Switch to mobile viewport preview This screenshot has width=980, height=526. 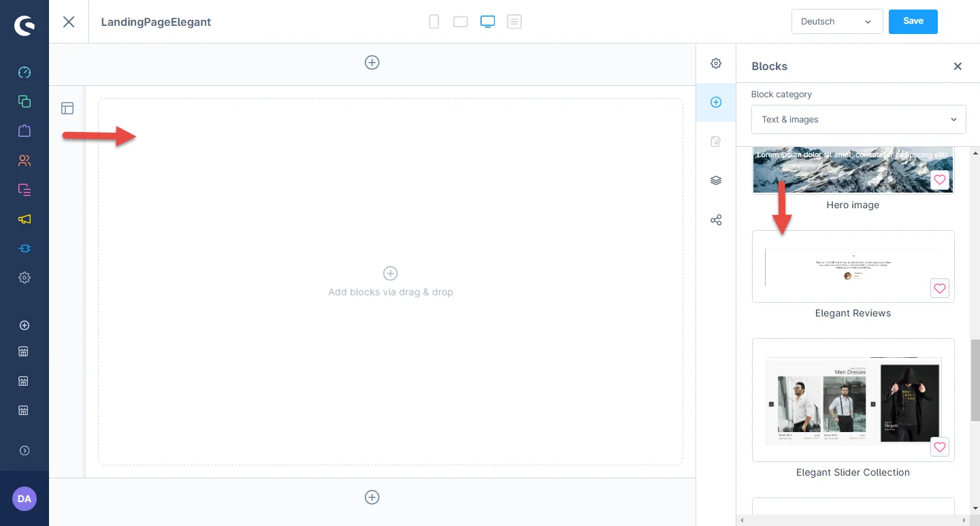[434, 22]
